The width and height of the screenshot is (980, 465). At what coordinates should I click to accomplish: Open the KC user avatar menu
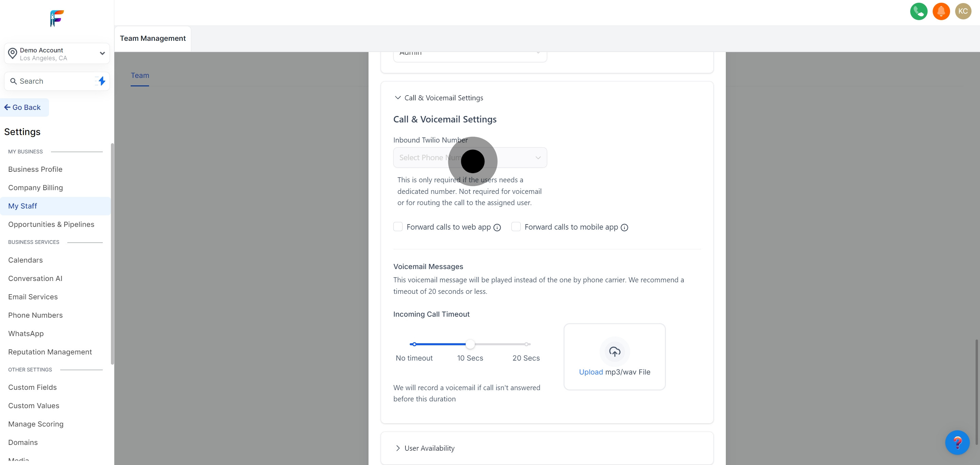pos(963,12)
